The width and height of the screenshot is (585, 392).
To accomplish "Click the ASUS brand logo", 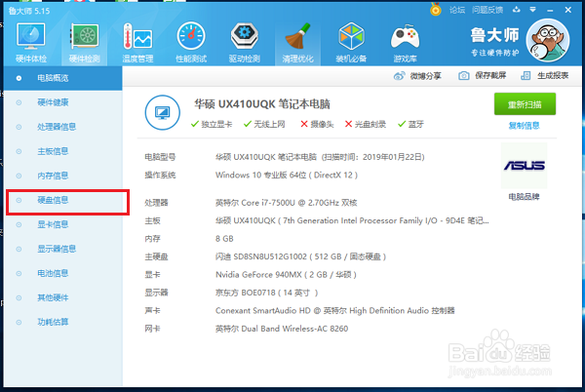I will [x=525, y=165].
